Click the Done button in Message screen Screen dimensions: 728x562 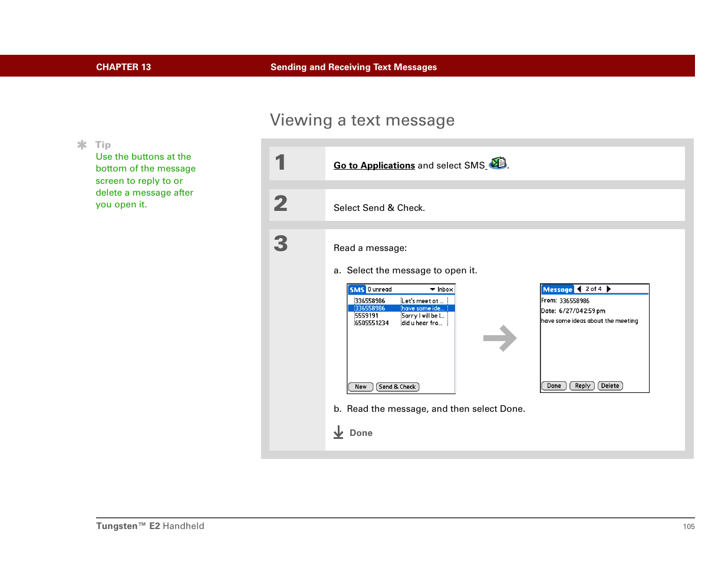click(554, 386)
